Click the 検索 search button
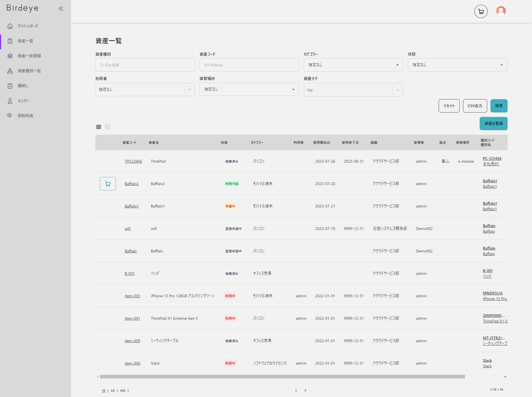532x397 pixels. [499, 106]
